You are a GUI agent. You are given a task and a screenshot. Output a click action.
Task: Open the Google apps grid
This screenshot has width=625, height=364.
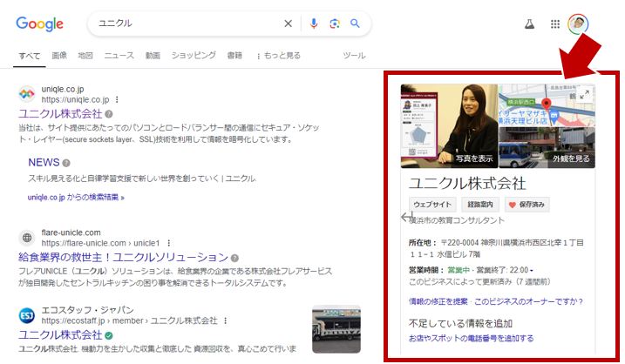pos(555,24)
